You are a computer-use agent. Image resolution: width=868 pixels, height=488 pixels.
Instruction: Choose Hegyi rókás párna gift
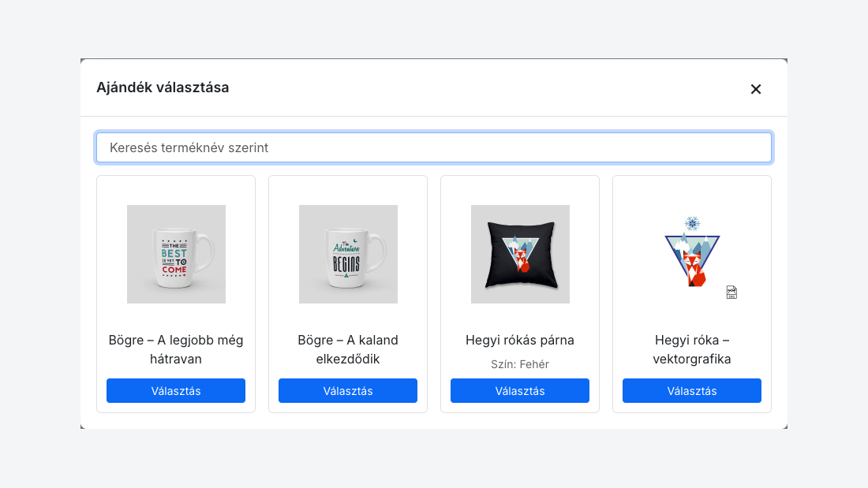(x=520, y=390)
